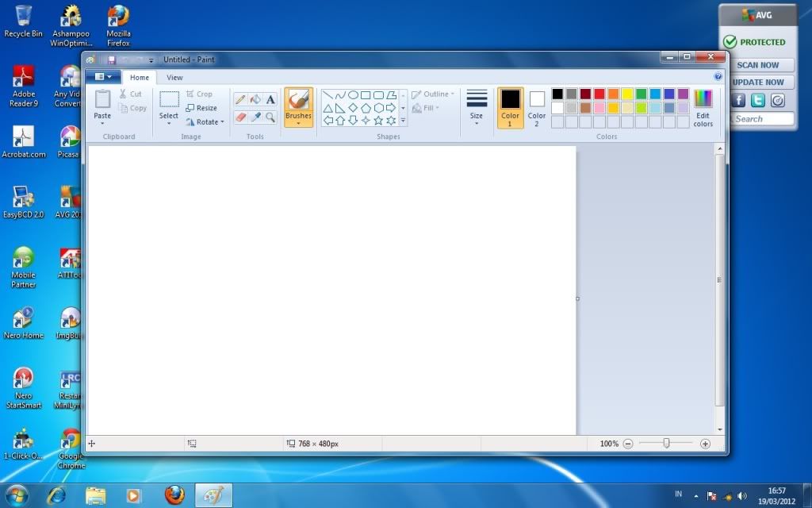Activate the Color 1 foreground selector

[510, 107]
